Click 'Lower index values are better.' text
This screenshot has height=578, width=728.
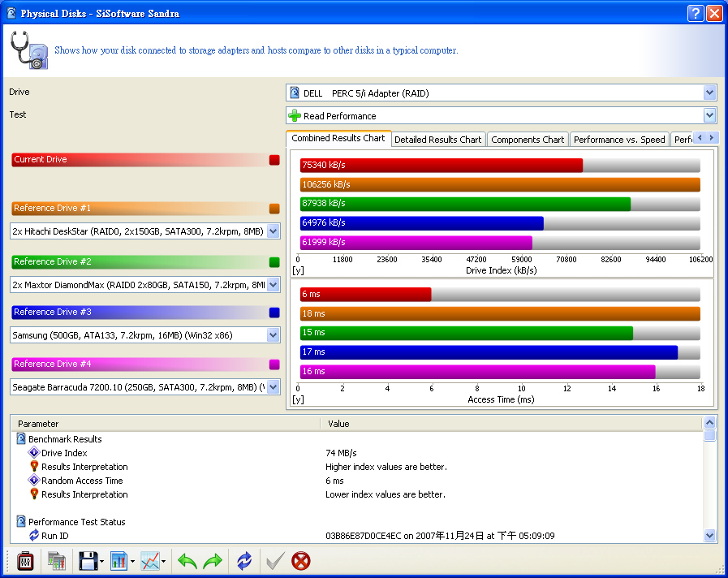tap(386, 494)
